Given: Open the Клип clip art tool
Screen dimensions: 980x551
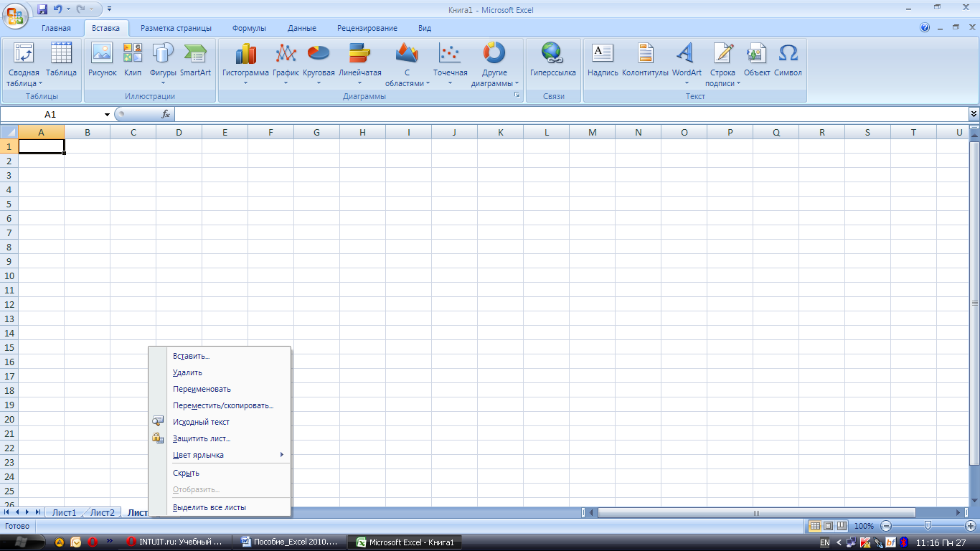Looking at the screenshot, I should click(x=133, y=60).
